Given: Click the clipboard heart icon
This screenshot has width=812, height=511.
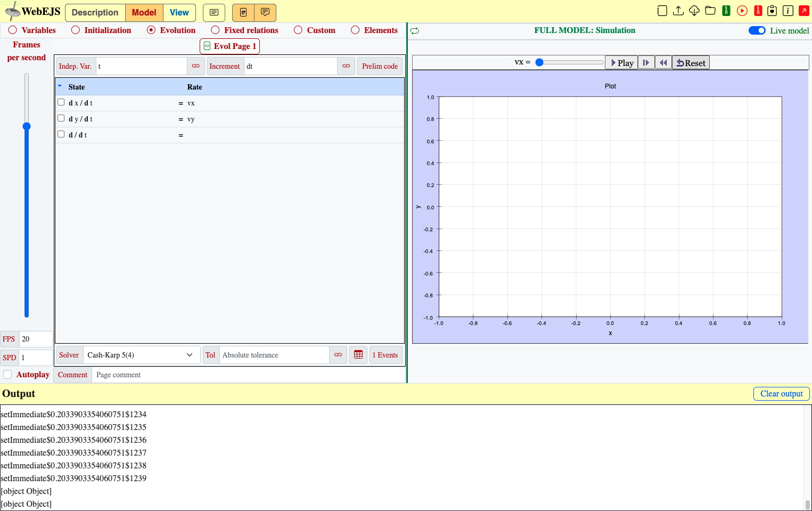Looking at the screenshot, I should (772, 11).
